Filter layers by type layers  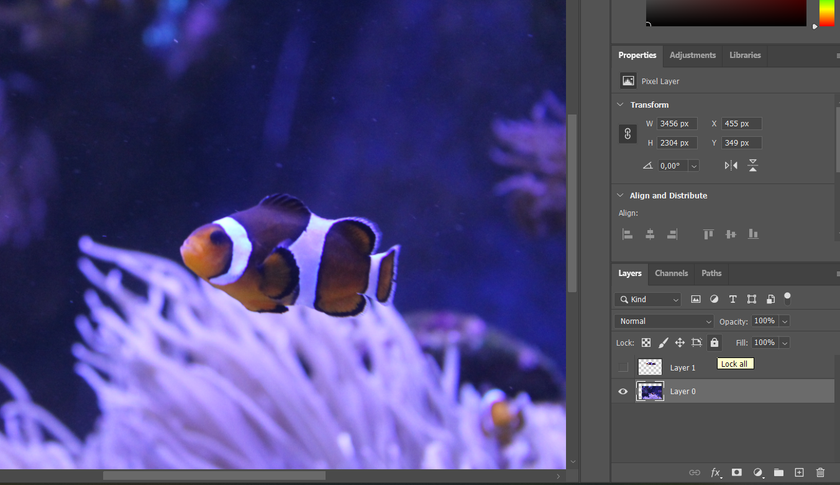(x=733, y=299)
